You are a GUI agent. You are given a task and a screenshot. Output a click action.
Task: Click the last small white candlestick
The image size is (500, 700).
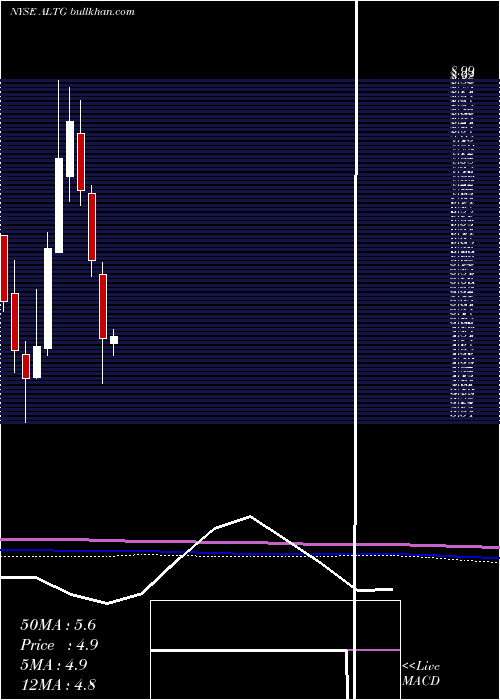[114, 340]
